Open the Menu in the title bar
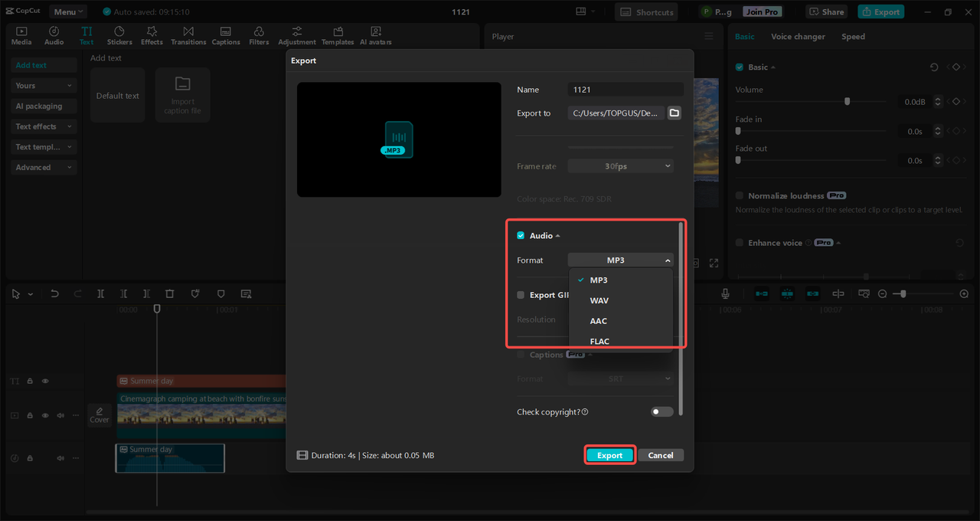980x521 pixels. coord(68,11)
